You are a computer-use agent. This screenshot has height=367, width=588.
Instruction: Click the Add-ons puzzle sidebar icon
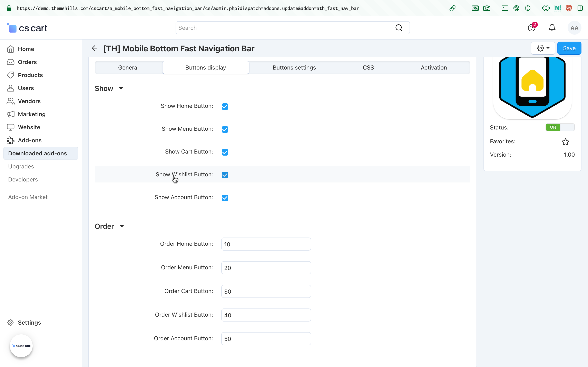[10, 140]
